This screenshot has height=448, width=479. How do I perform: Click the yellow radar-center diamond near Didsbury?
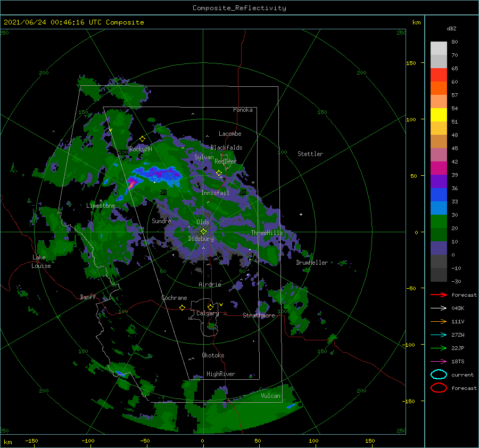203,232
